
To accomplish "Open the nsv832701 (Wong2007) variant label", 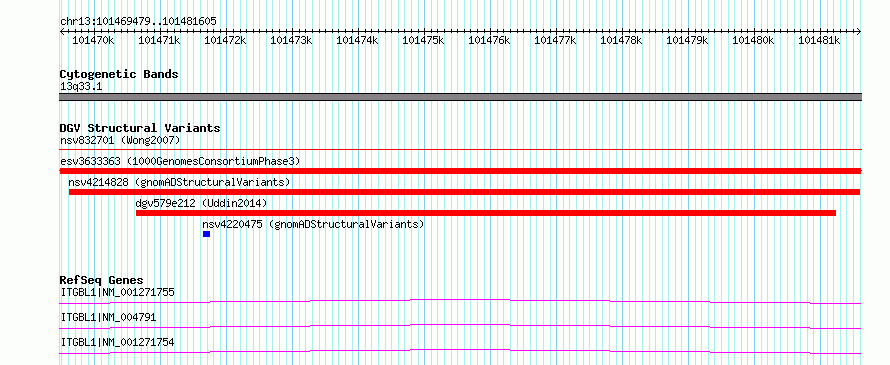I will click(x=120, y=140).
